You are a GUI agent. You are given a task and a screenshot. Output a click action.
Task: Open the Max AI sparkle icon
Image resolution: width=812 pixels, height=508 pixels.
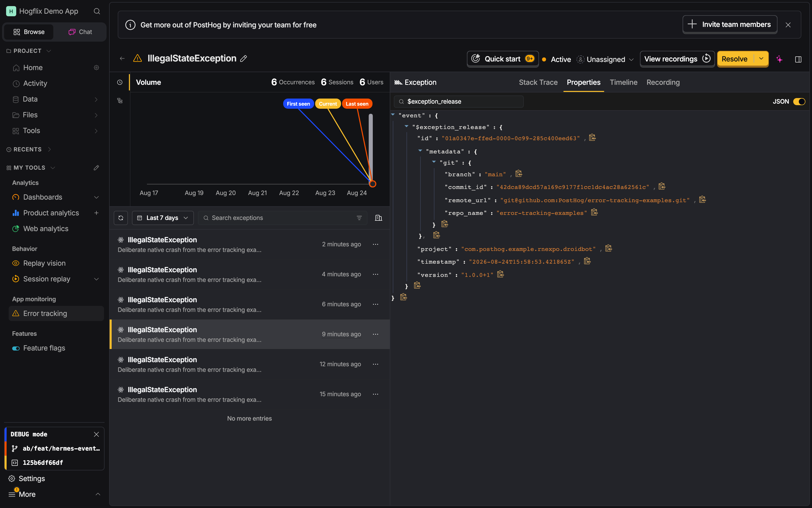pos(779,59)
